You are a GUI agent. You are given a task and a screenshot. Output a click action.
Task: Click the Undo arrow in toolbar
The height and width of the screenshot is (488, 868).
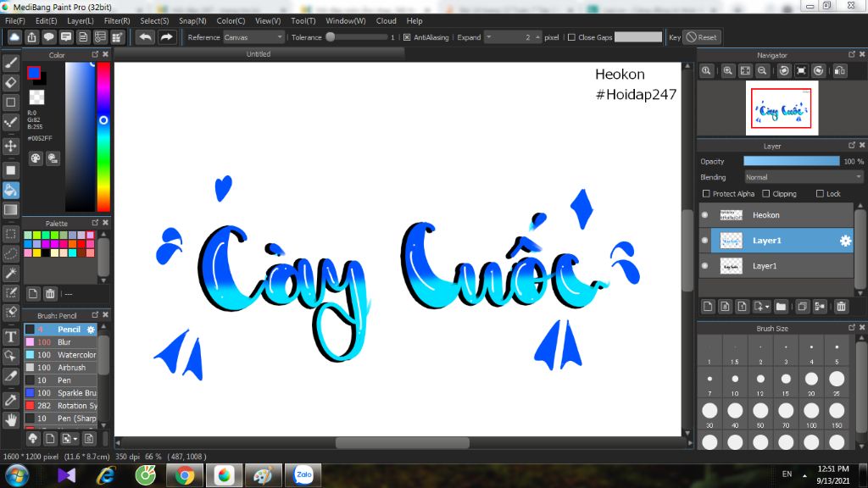[145, 37]
